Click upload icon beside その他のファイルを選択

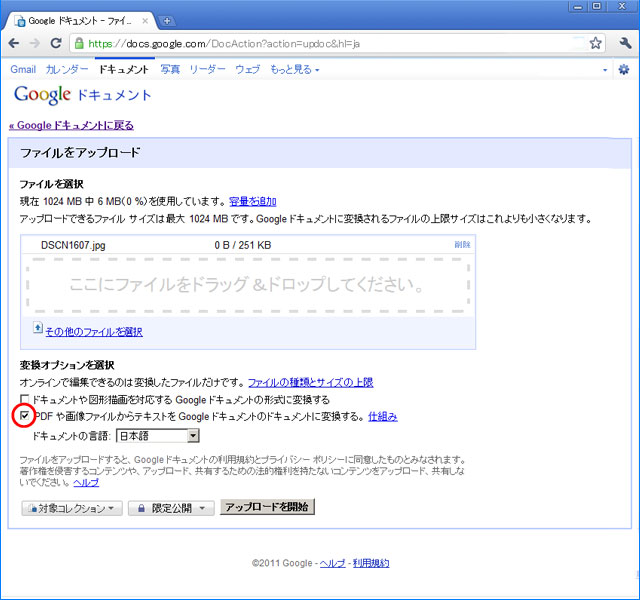[x=38, y=327]
